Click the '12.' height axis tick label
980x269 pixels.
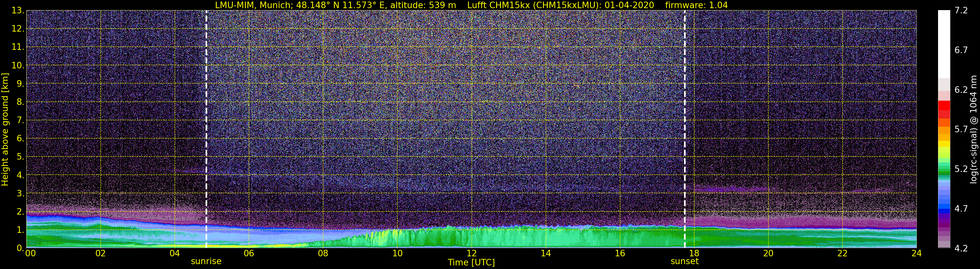pos(18,29)
